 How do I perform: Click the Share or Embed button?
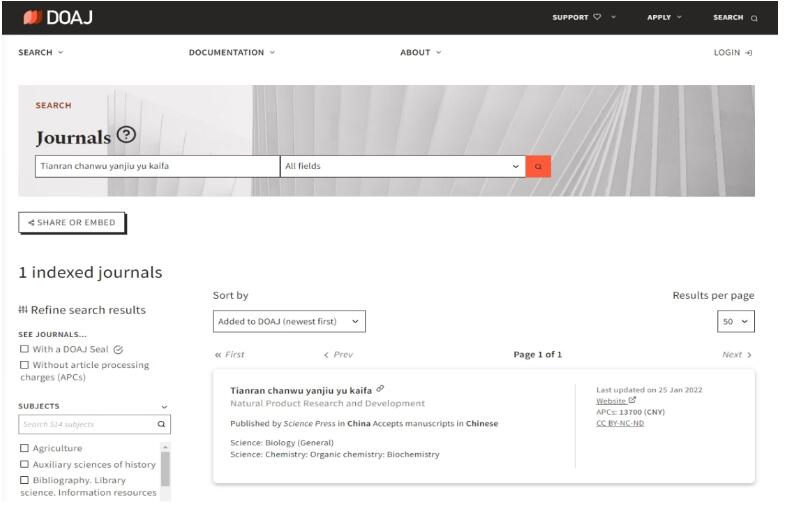[72, 222]
